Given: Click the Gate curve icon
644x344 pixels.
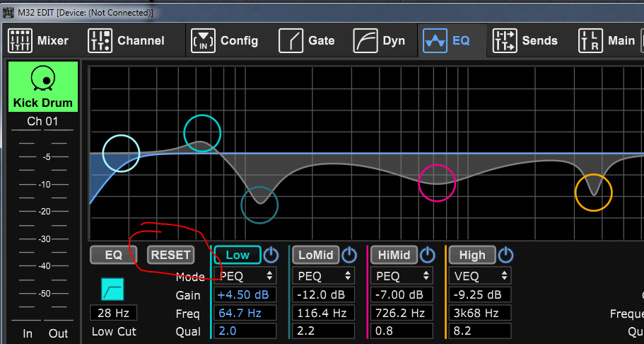Looking at the screenshot, I should [x=291, y=41].
